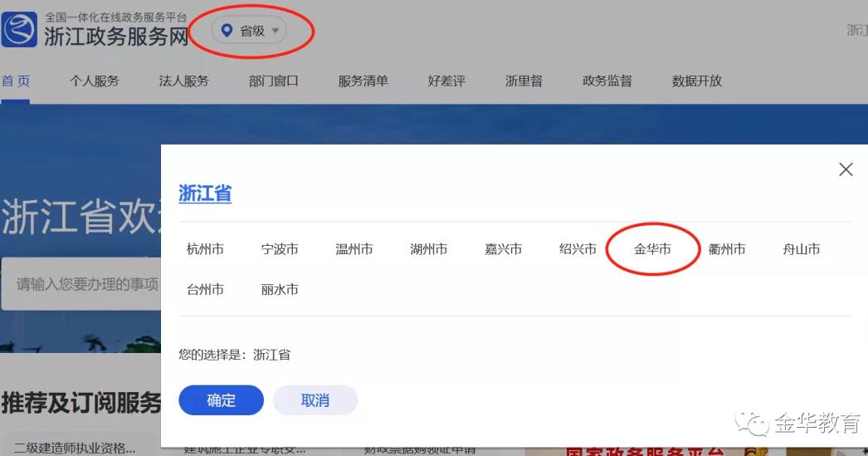The image size is (868, 456).
Task: Open the 个人服务 menu item
Action: (x=95, y=81)
